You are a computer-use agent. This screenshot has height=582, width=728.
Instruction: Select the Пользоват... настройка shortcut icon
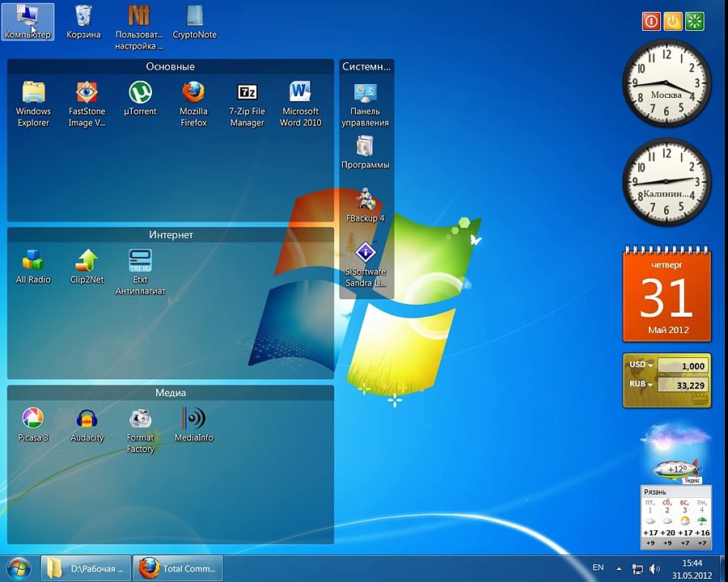tap(139, 27)
